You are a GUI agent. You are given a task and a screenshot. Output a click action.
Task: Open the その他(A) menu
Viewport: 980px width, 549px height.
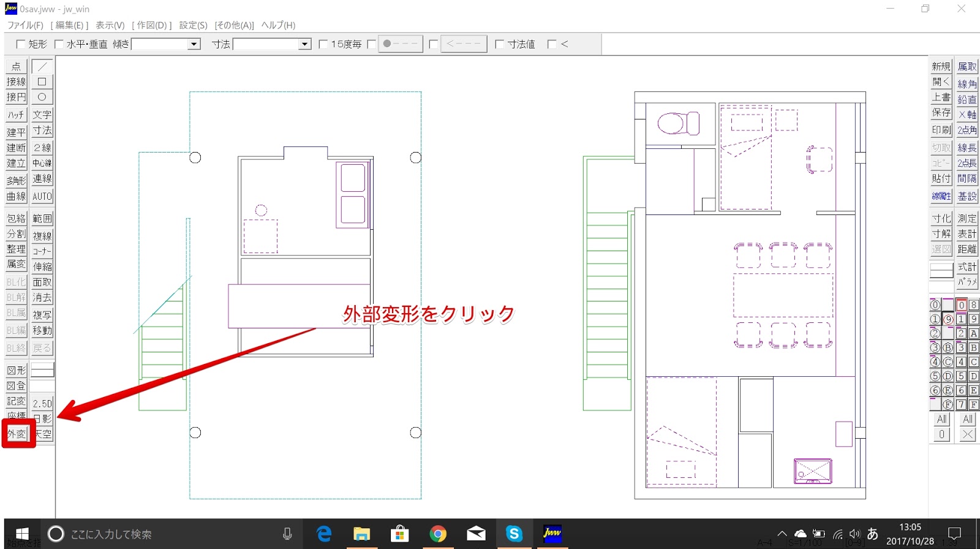pyautogui.click(x=234, y=25)
